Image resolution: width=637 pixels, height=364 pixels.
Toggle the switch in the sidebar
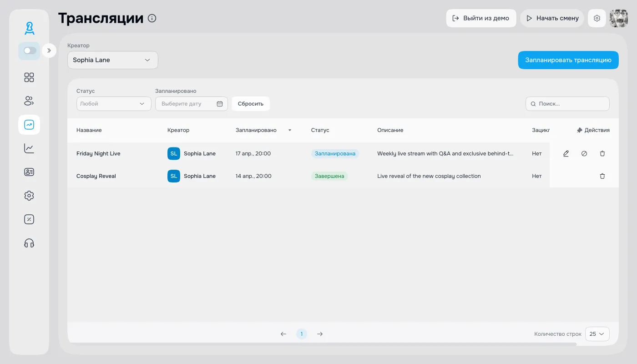tap(30, 51)
